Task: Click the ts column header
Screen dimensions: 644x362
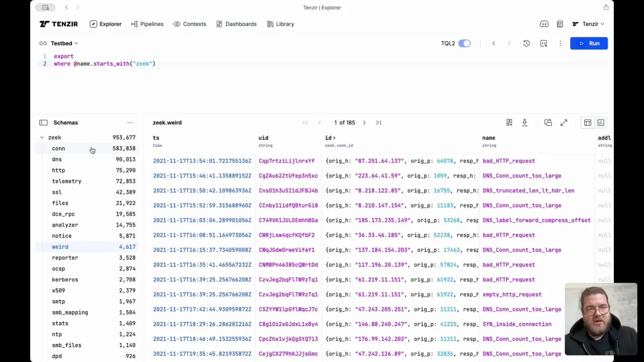Action: pyautogui.click(x=156, y=138)
